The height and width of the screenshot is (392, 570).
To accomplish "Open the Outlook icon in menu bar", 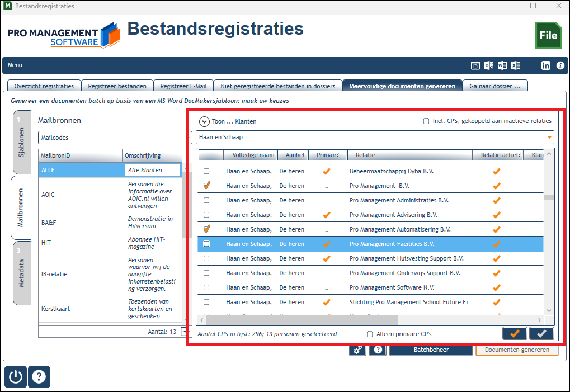I will tap(489, 65).
